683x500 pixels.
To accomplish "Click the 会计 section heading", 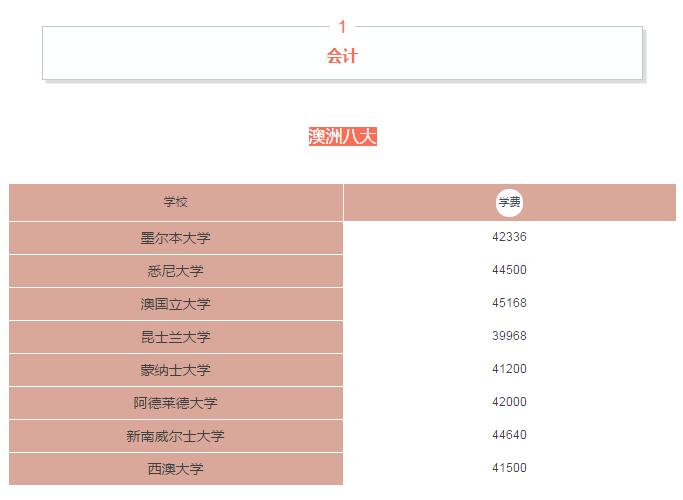I will (x=342, y=57).
